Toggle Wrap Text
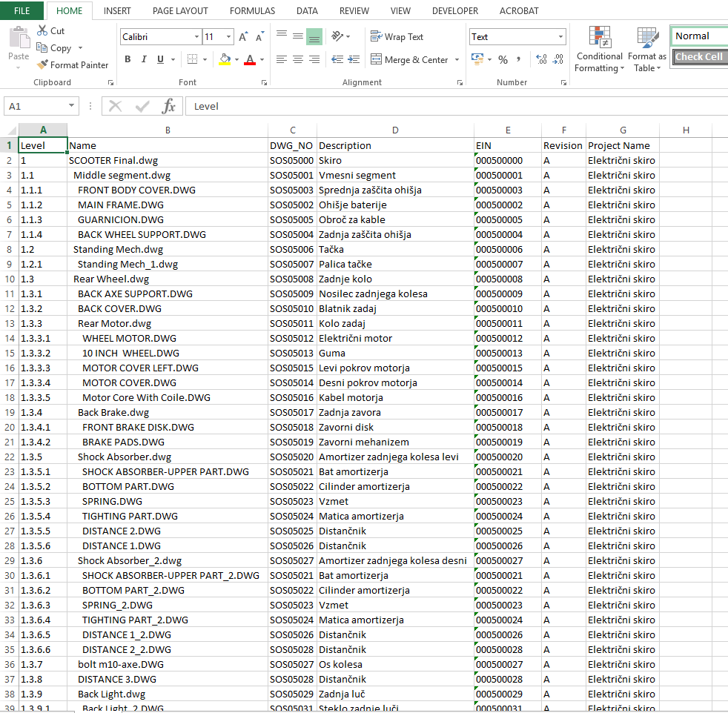 [x=397, y=36]
